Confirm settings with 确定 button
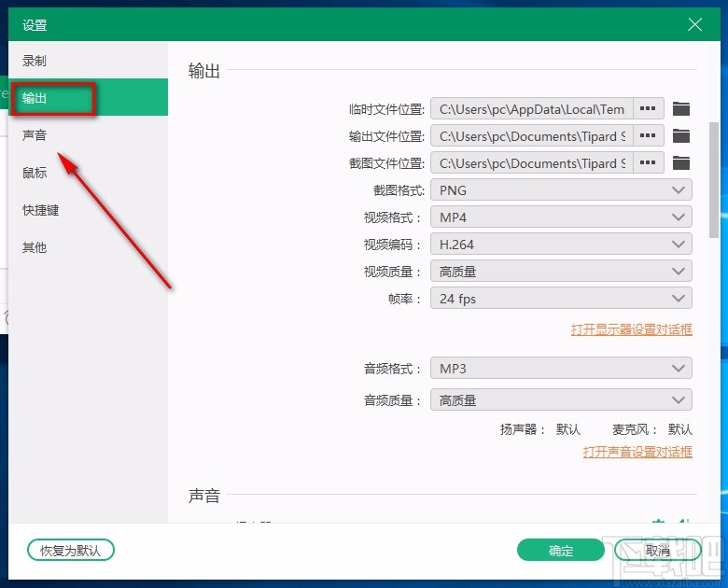The width and height of the screenshot is (728, 588). click(560, 551)
